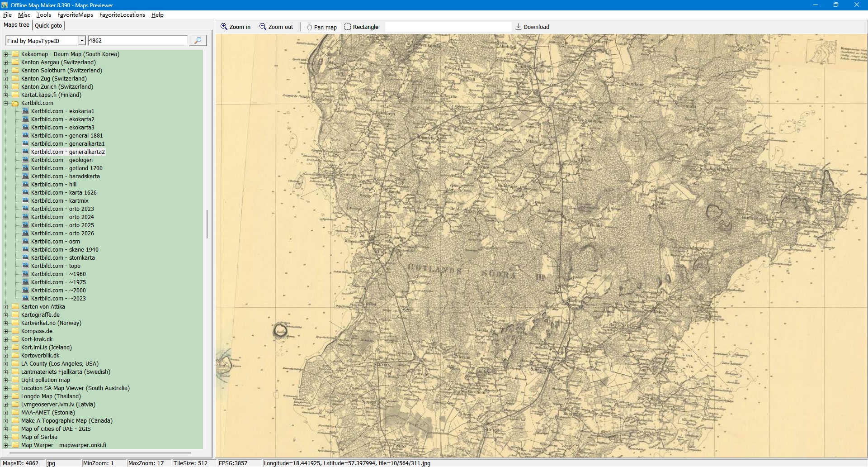Image resolution: width=868 pixels, height=467 pixels.
Task: Click the map icon beside gotland 1700
Action: [x=25, y=168]
